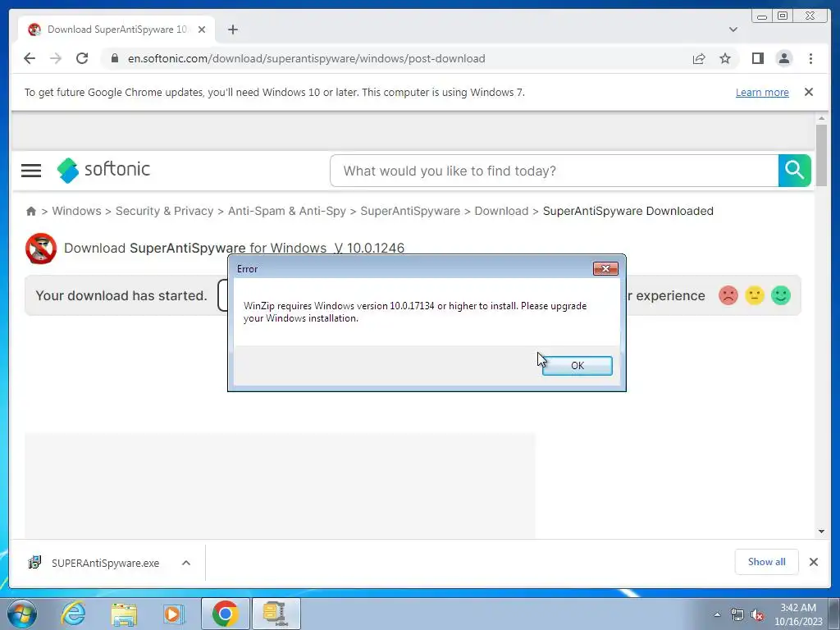Launch Internet Explorer from taskbar
The height and width of the screenshot is (630, 840).
(x=73, y=614)
